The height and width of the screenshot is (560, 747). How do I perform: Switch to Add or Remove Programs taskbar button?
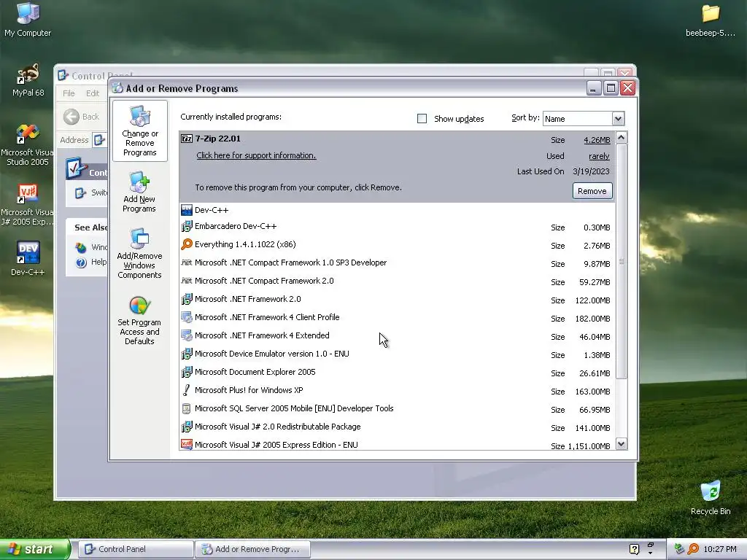253,549
